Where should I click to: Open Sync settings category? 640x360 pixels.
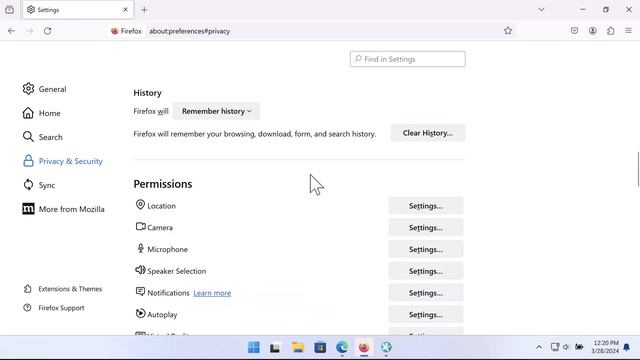[39, 185]
